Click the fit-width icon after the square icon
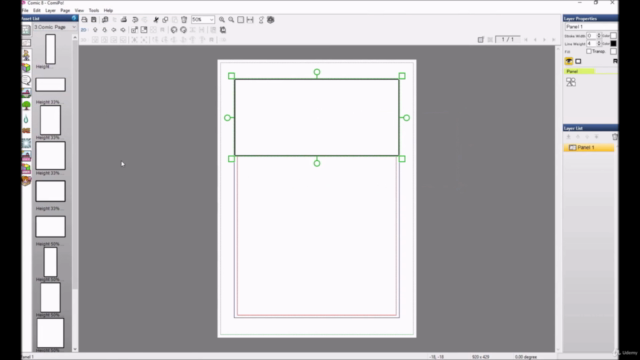Viewport: 640px width, 360px height. tap(250, 20)
